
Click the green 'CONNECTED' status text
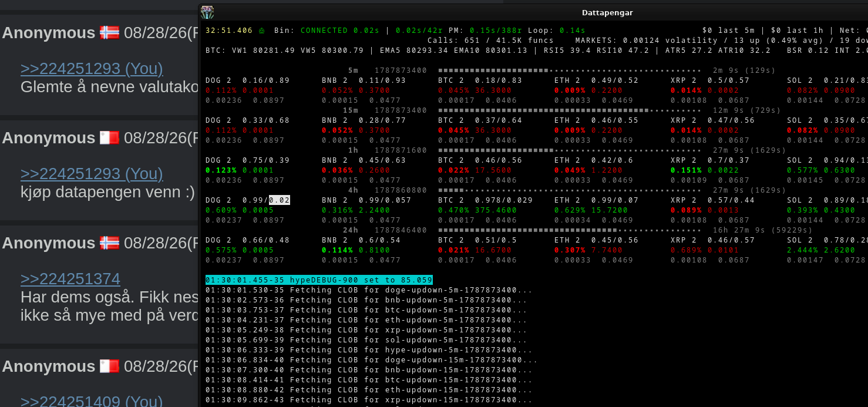(324, 31)
